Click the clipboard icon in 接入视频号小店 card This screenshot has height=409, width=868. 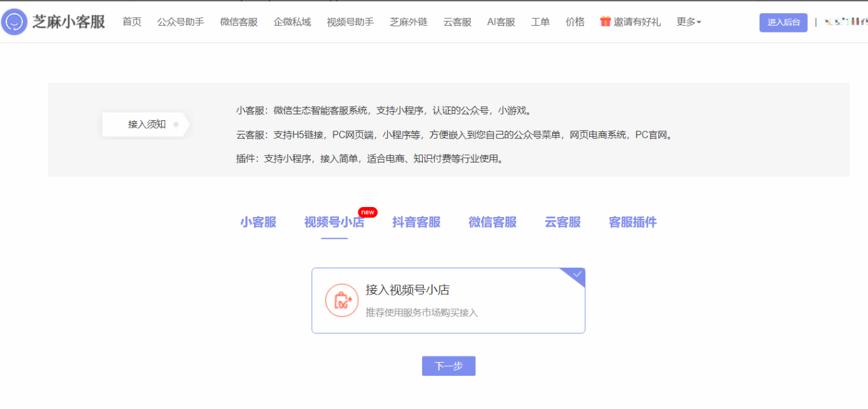point(342,301)
